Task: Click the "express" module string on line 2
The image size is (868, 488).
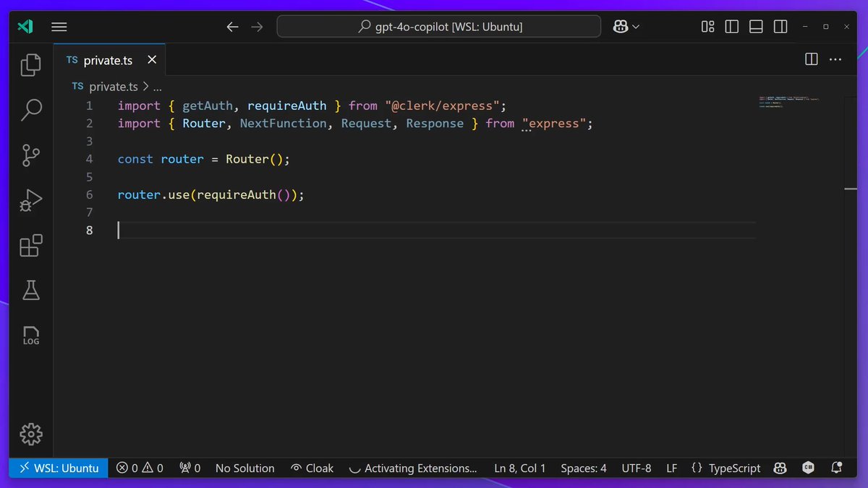Action: (x=554, y=124)
